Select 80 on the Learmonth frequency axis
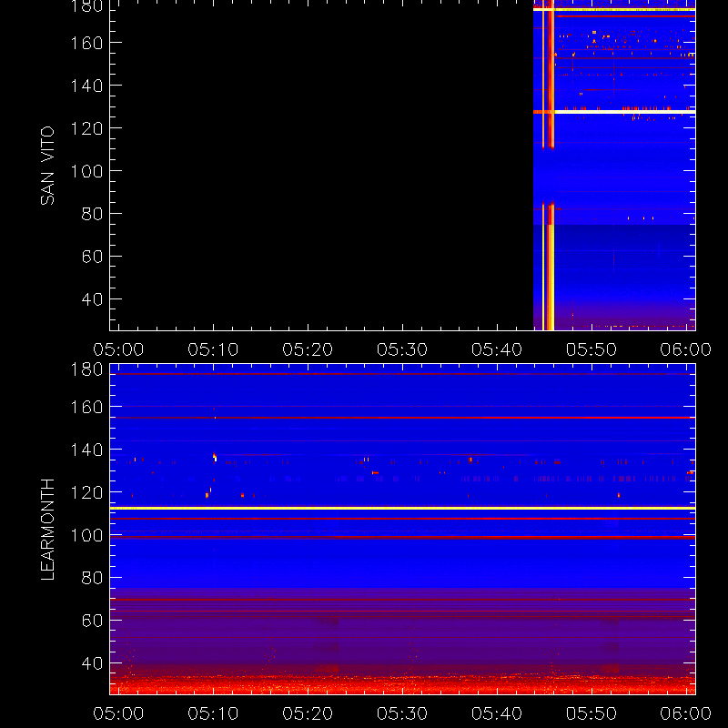Image resolution: width=728 pixels, height=728 pixels. coord(92,578)
